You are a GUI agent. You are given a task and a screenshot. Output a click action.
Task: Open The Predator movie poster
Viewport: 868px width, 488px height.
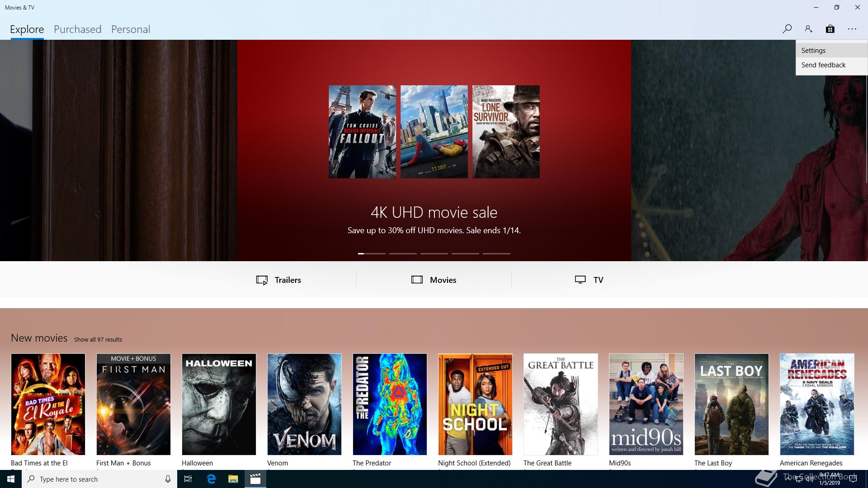(x=390, y=404)
